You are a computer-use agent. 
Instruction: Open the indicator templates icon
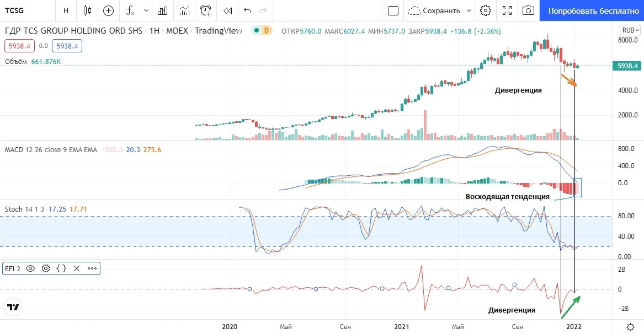click(184, 10)
